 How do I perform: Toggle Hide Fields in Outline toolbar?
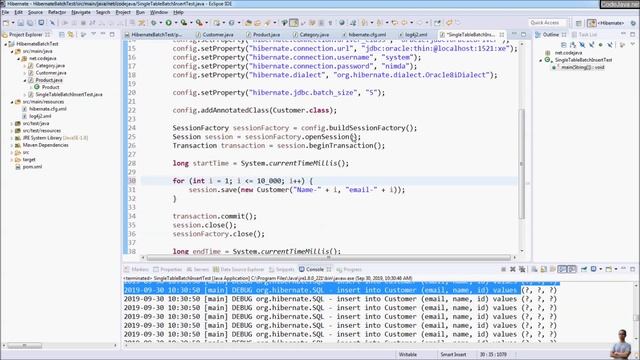tap(582, 44)
